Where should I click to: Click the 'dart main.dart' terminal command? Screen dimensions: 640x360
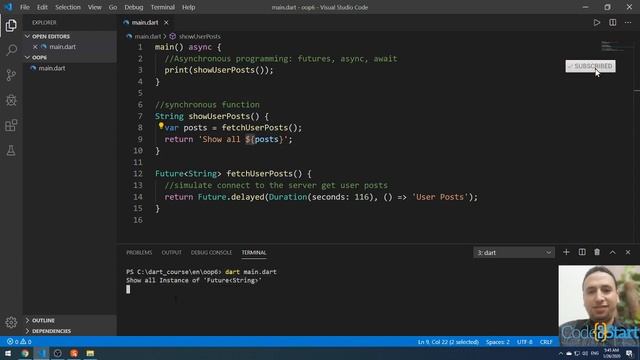pyautogui.click(x=251, y=272)
